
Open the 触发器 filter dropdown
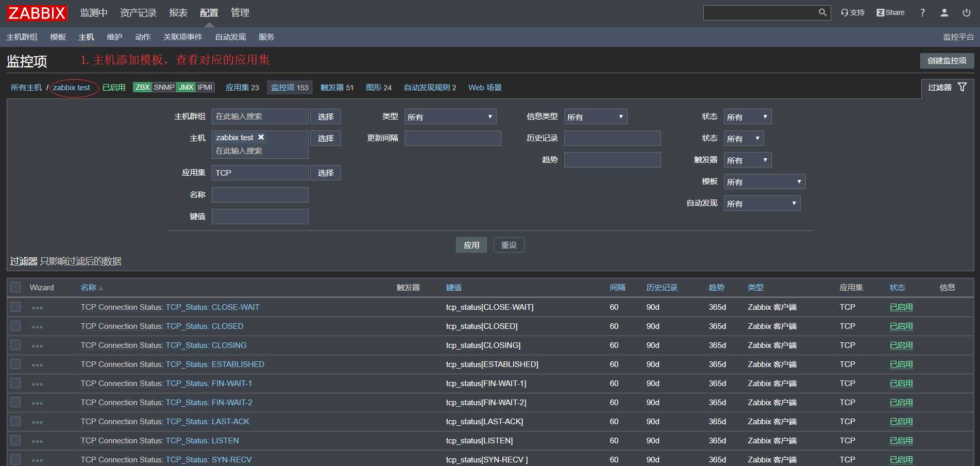[748, 160]
